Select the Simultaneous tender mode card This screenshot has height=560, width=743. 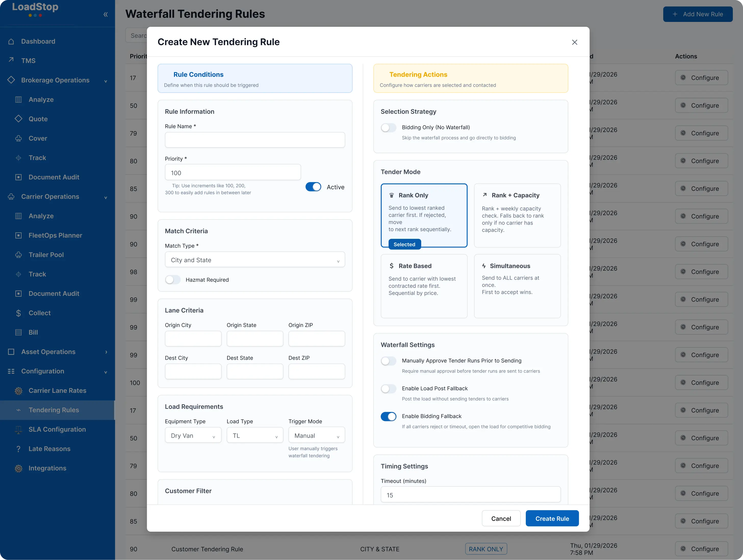point(517,286)
